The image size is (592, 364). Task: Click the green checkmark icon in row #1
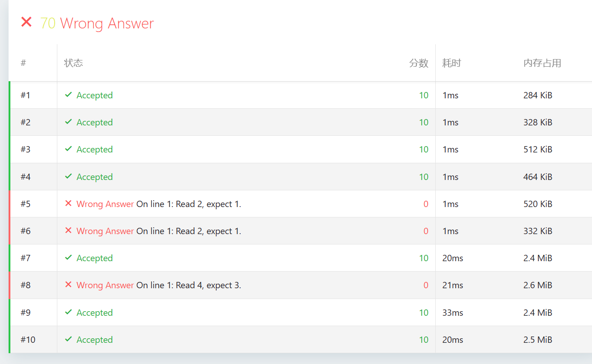69,95
